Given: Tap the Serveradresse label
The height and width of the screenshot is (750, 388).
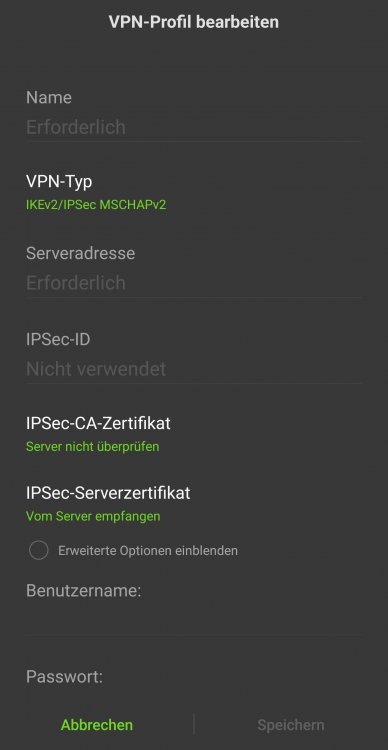Looking at the screenshot, I should point(80,253).
